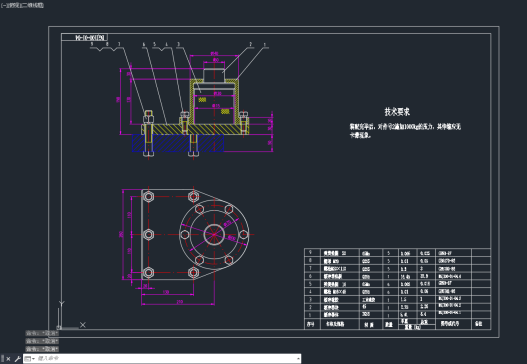This screenshot has width=527, height=364.
Task: Open the [-] viewport controls menu
Action: [3, 5]
